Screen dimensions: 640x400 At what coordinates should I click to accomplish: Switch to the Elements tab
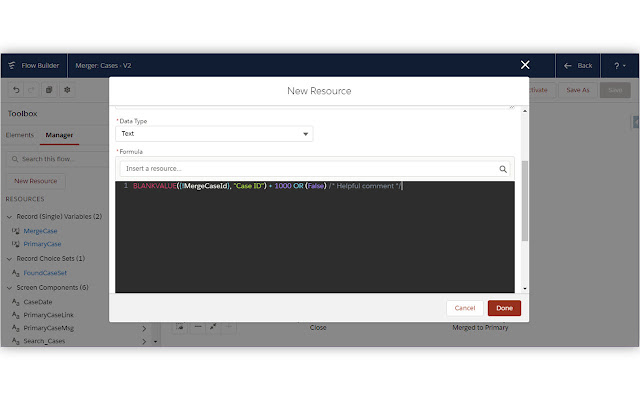(20, 135)
